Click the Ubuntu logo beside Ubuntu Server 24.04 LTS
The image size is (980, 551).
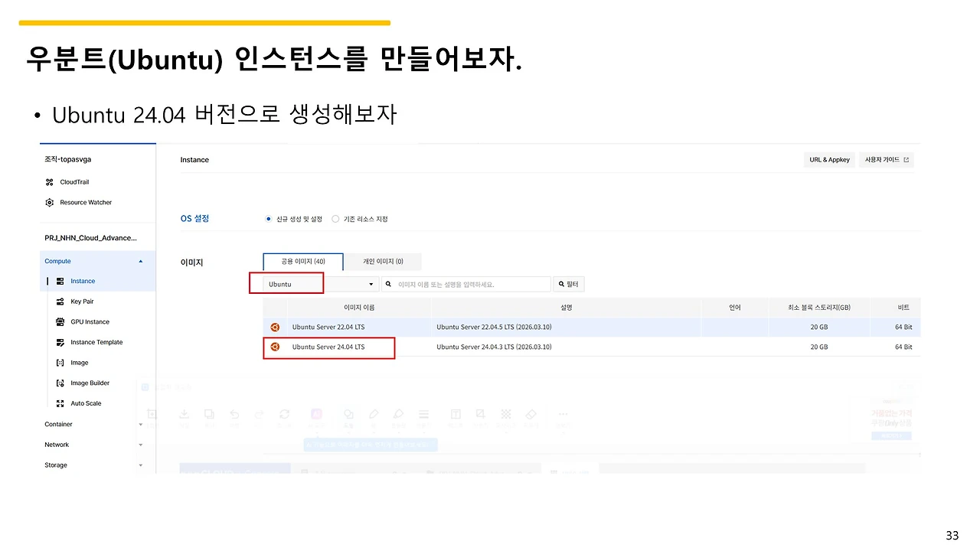pyautogui.click(x=275, y=347)
